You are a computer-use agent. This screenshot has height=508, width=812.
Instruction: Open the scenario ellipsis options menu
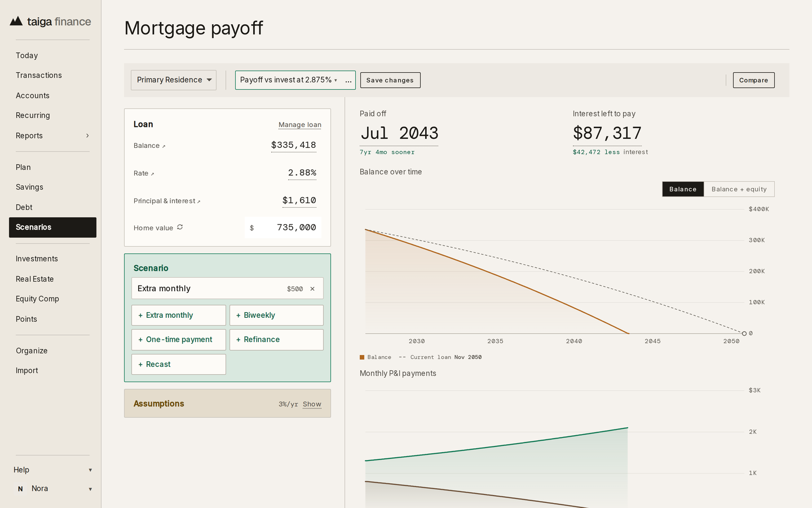[348, 80]
